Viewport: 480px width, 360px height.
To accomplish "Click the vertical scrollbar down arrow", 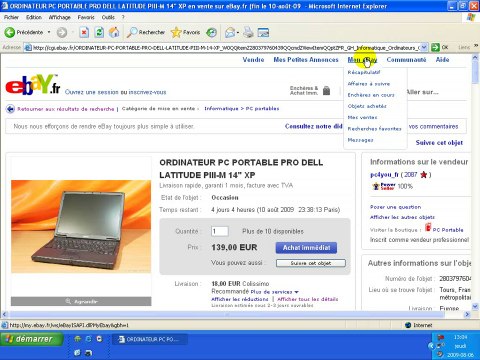I will 475,306.
